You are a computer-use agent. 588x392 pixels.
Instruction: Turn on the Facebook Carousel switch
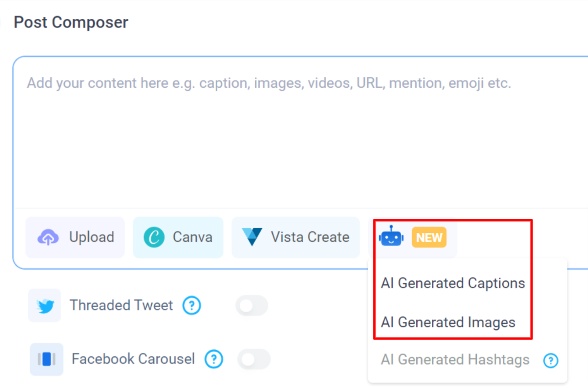tap(254, 359)
